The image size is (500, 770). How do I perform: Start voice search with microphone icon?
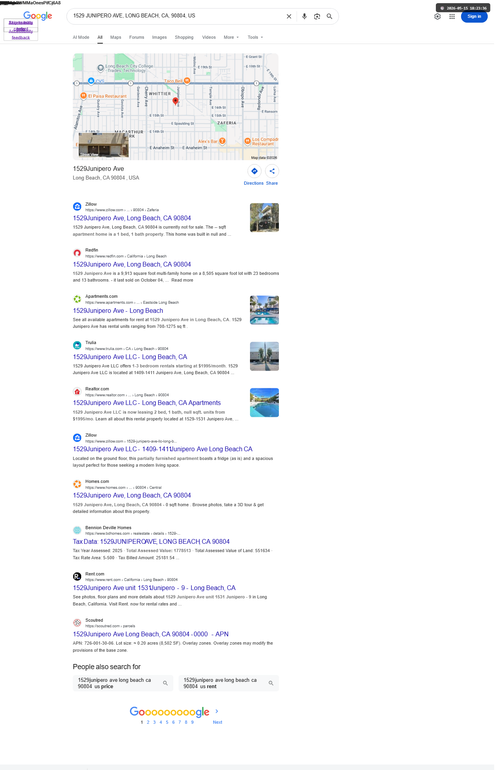pos(305,16)
